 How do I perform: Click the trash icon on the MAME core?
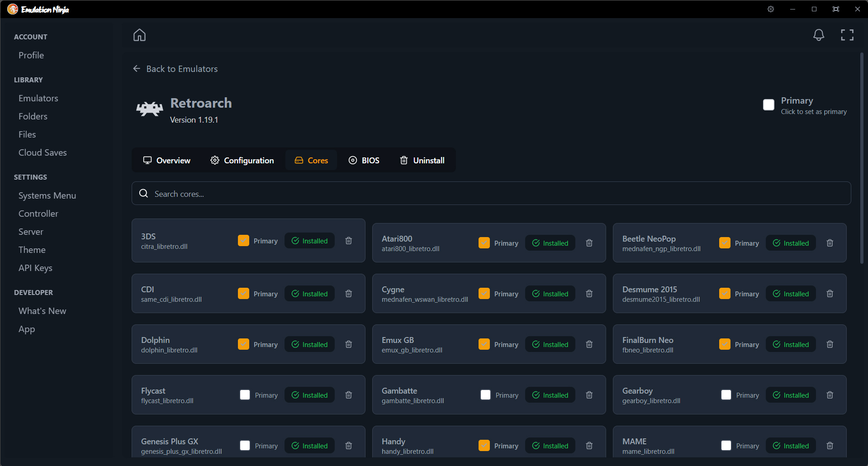pyautogui.click(x=830, y=446)
